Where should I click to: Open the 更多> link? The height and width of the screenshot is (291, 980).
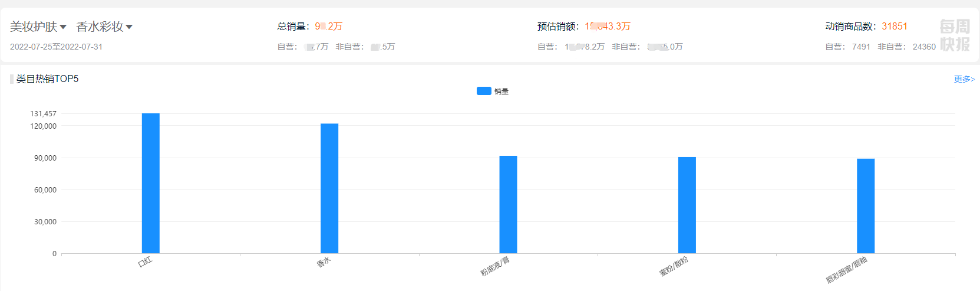pos(964,79)
